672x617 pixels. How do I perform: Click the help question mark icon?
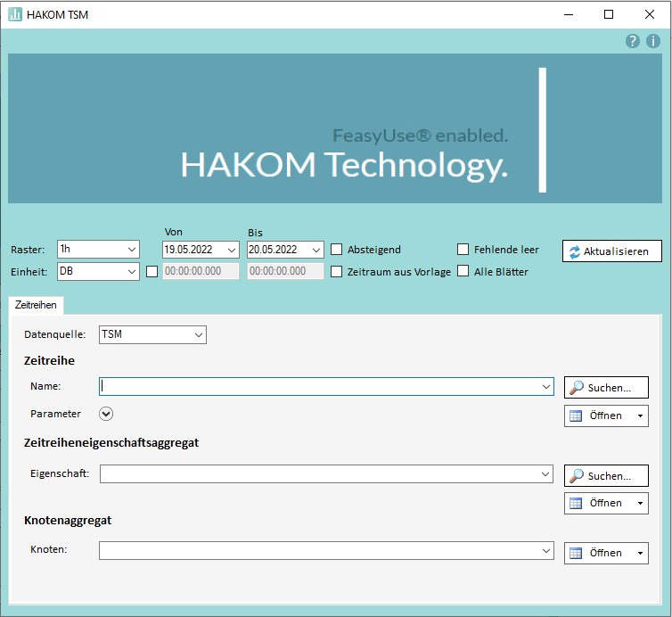click(x=633, y=41)
